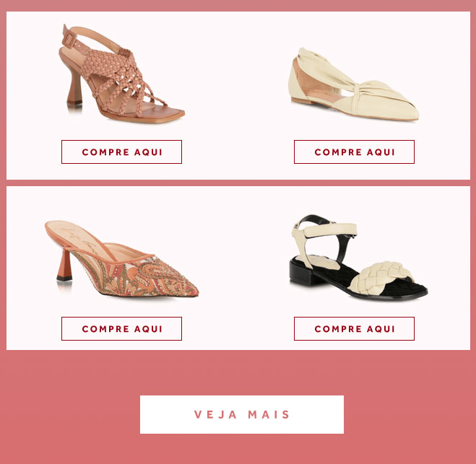Screen dimensions: 476x464
Task: Click COMPRE AQUI under the paisley mule
Action: pyautogui.click(x=122, y=329)
